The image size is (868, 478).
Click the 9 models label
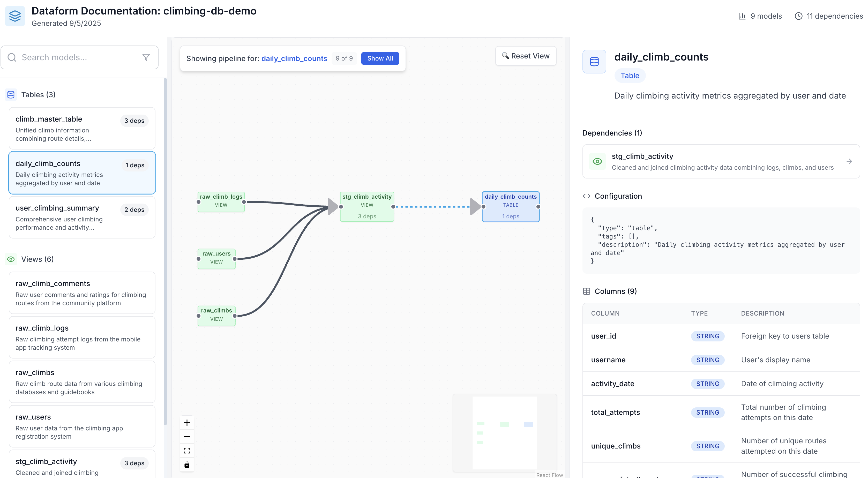tap(766, 16)
